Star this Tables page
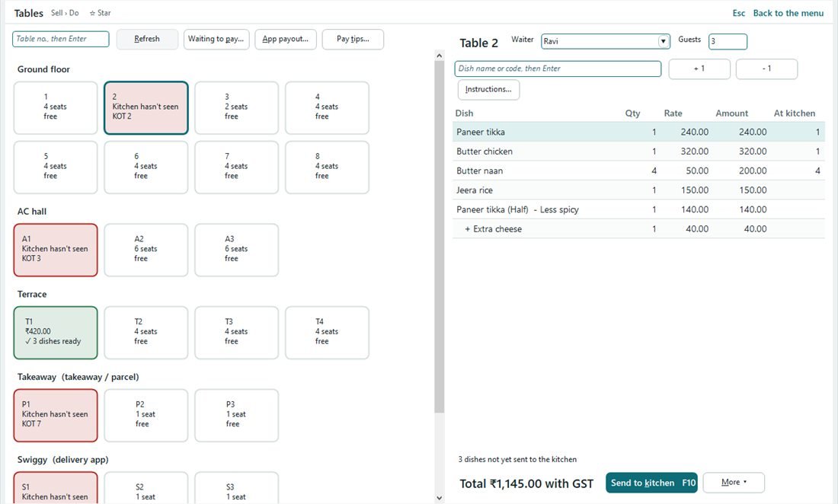The width and height of the screenshot is (838, 504). [x=100, y=13]
